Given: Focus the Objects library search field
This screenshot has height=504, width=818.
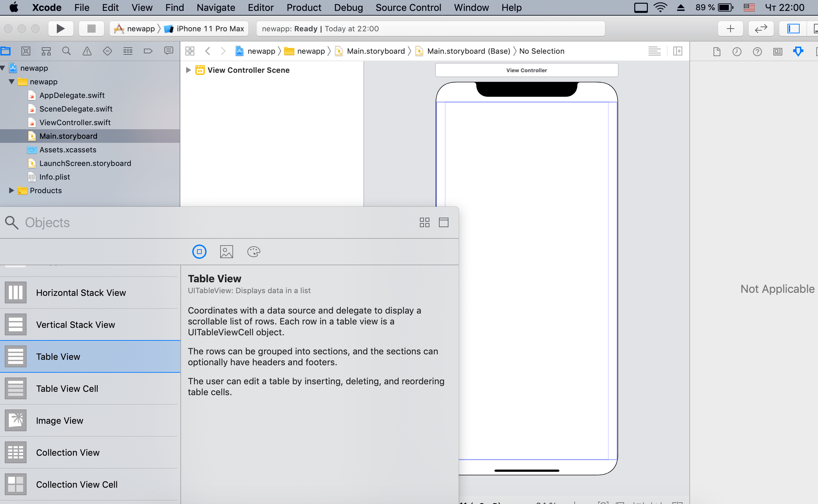Looking at the screenshot, I should tap(218, 222).
